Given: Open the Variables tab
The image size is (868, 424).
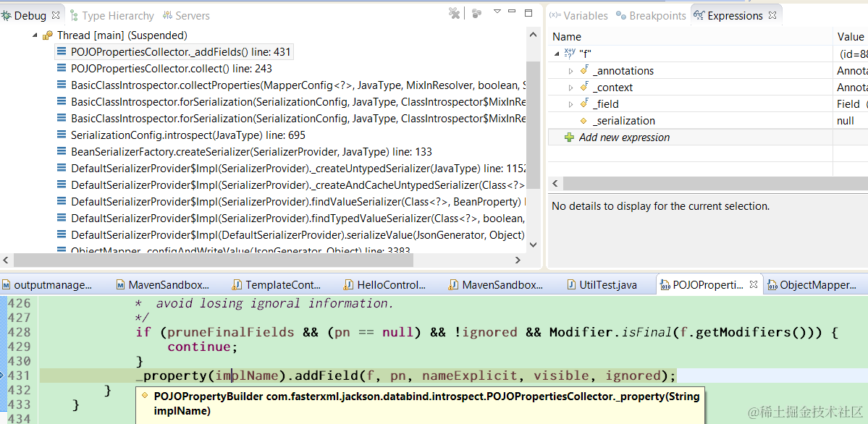Looking at the screenshot, I should tap(578, 15).
